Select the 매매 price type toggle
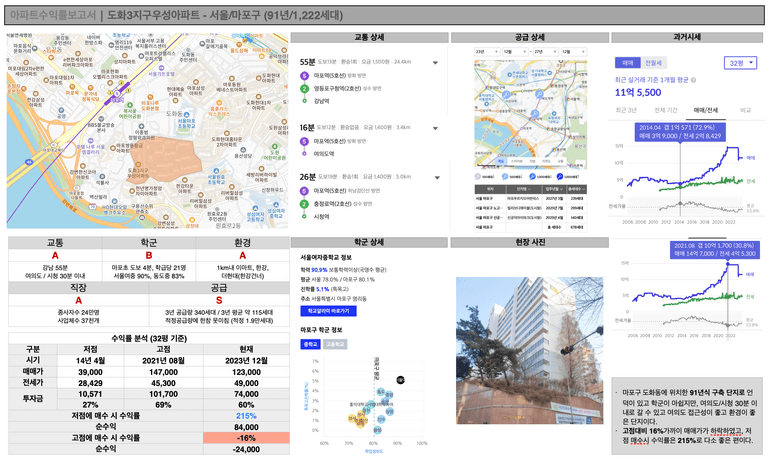This screenshot has width=769, height=459. [x=628, y=63]
